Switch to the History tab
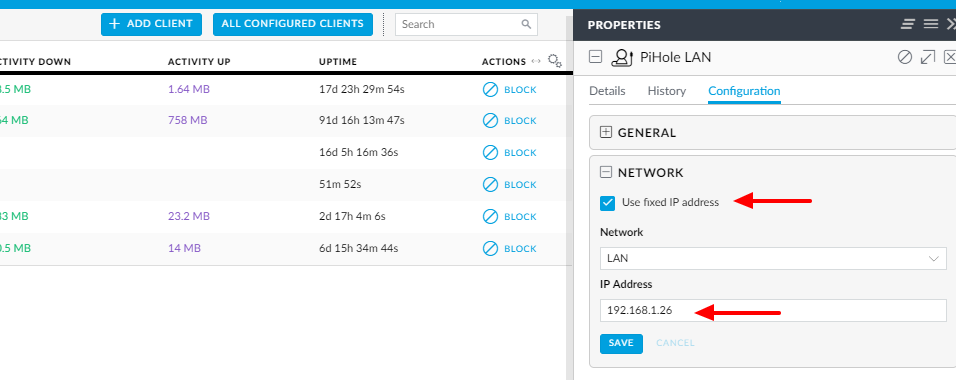This screenshot has height=380, width=956. pyautogui.click(x=666, y=91)
